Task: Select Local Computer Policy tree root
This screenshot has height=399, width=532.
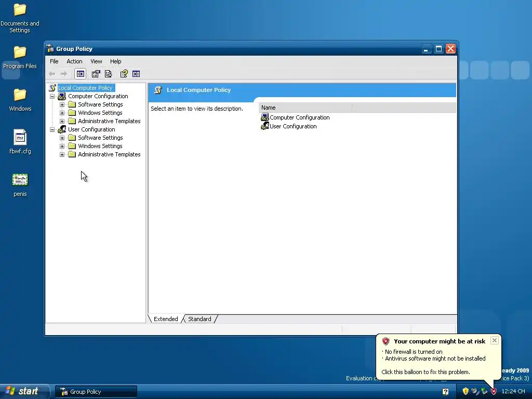Action: [85, 88]
